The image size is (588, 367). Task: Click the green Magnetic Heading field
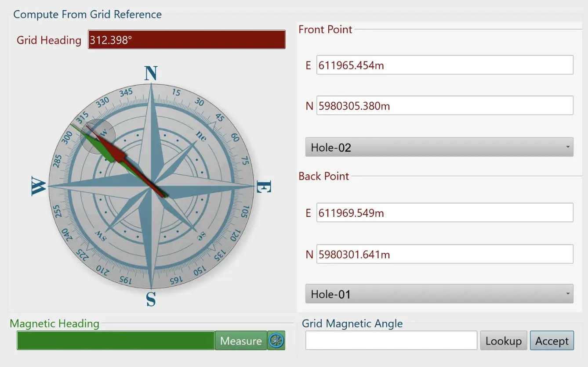(116, 341)
